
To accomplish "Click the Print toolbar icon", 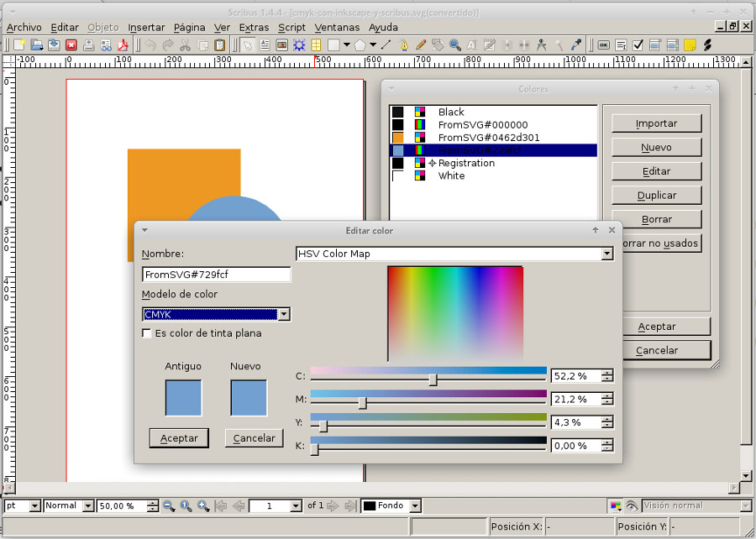I will (x=89, y=45).
